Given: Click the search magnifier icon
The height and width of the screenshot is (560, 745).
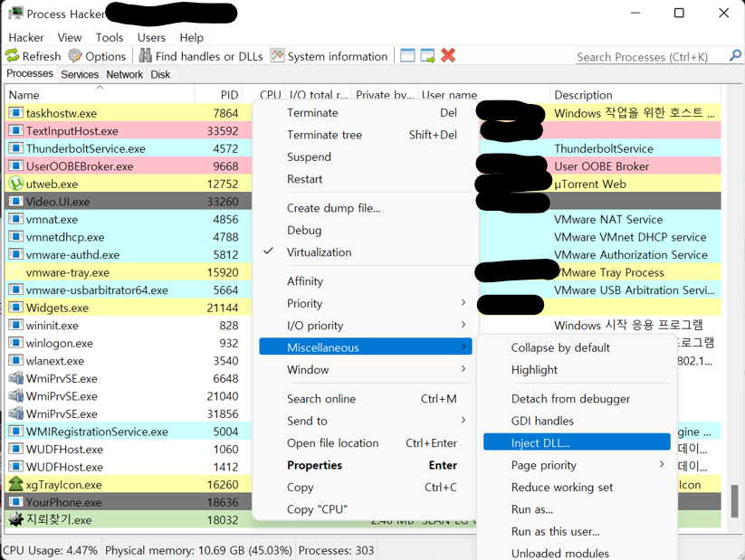Looking at the screenshot, I should (735, 55).
